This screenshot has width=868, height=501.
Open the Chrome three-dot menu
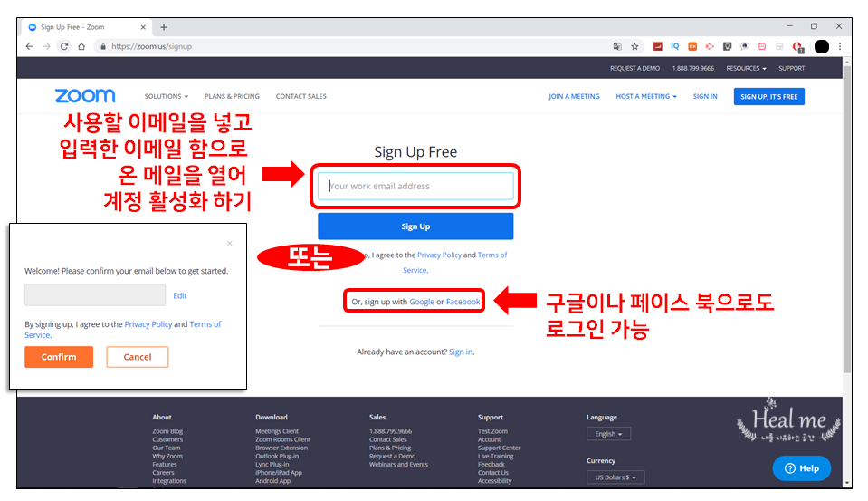tap(840, 46)
